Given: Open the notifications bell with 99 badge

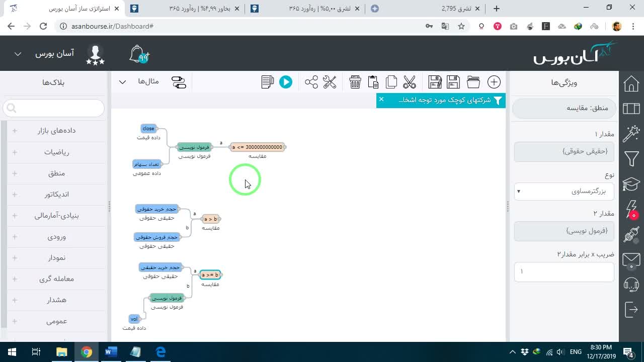Looking at the screenshot, I should [139, 54].
